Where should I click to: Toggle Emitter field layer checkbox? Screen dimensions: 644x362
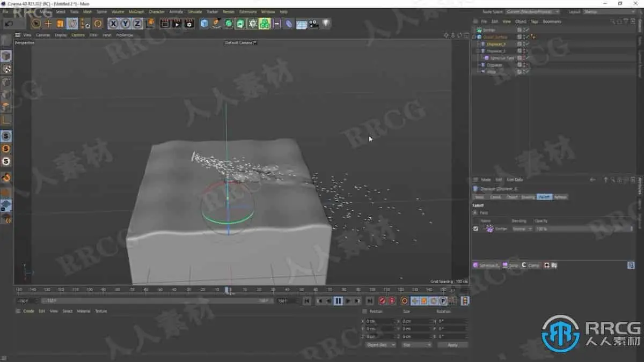(x=475, y=228)
